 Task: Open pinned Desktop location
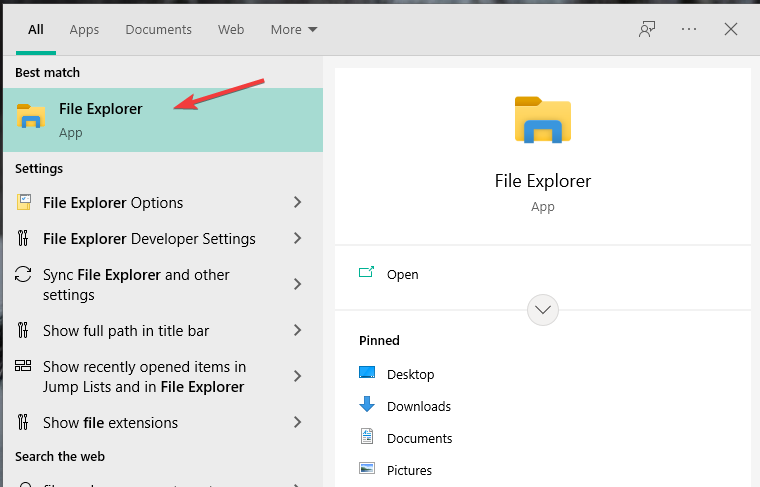point(410,375)
